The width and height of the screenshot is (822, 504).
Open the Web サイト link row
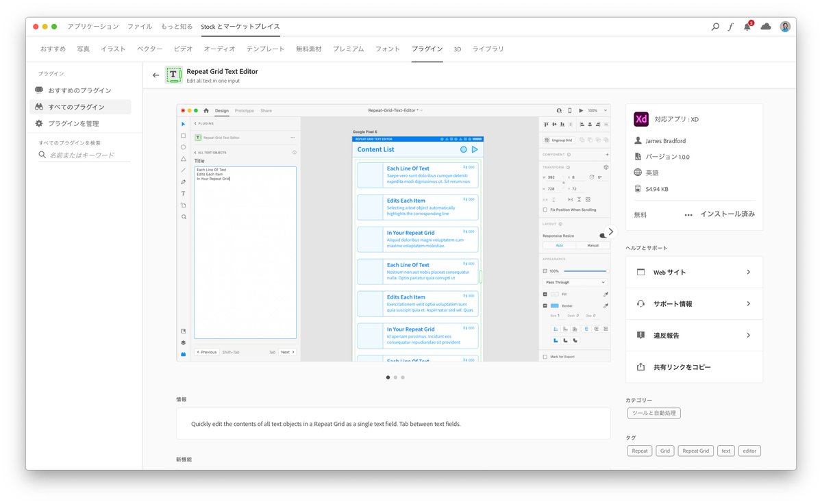694,272
